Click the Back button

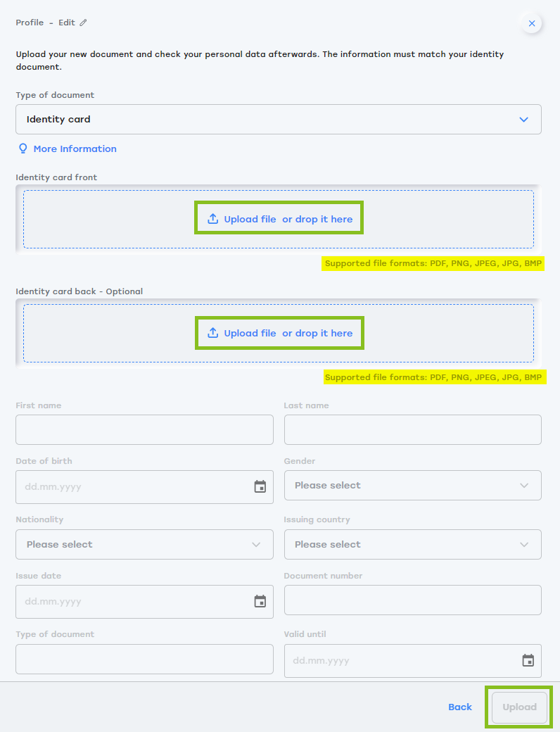click(x=460, y=707)
